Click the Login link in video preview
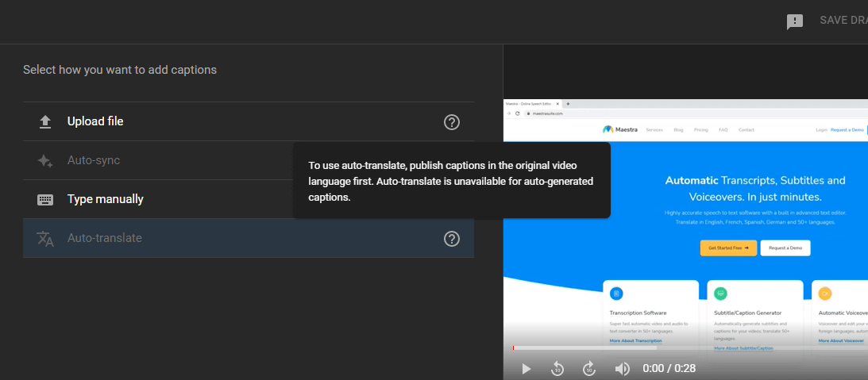Image resolution: width=868 pixels, height=380 pixels. pyautogui.click(x=821, y=130)
